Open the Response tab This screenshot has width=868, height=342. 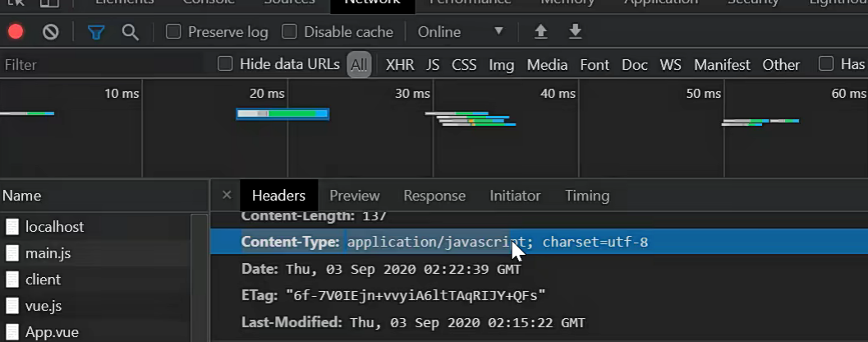click(x=434, y=196)
